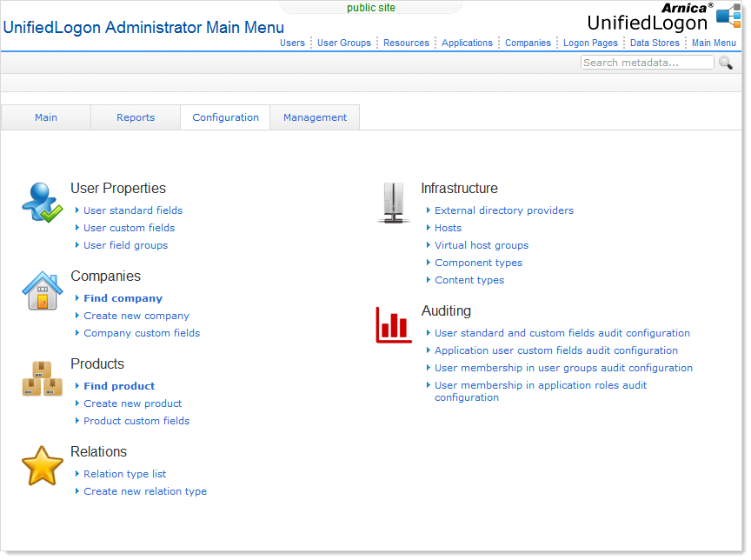Open User Groups in top navigation
The width and height of the screenshot is (751, 560).
343,43
